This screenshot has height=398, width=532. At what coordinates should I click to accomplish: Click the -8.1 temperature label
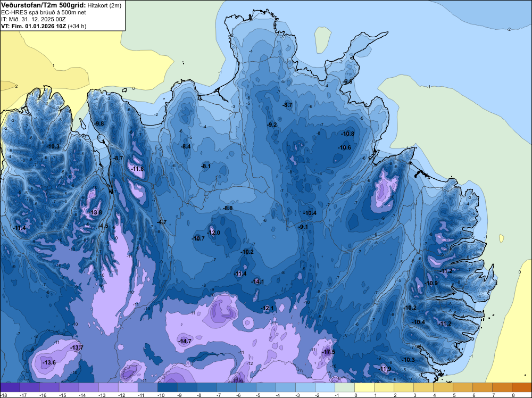206,166
